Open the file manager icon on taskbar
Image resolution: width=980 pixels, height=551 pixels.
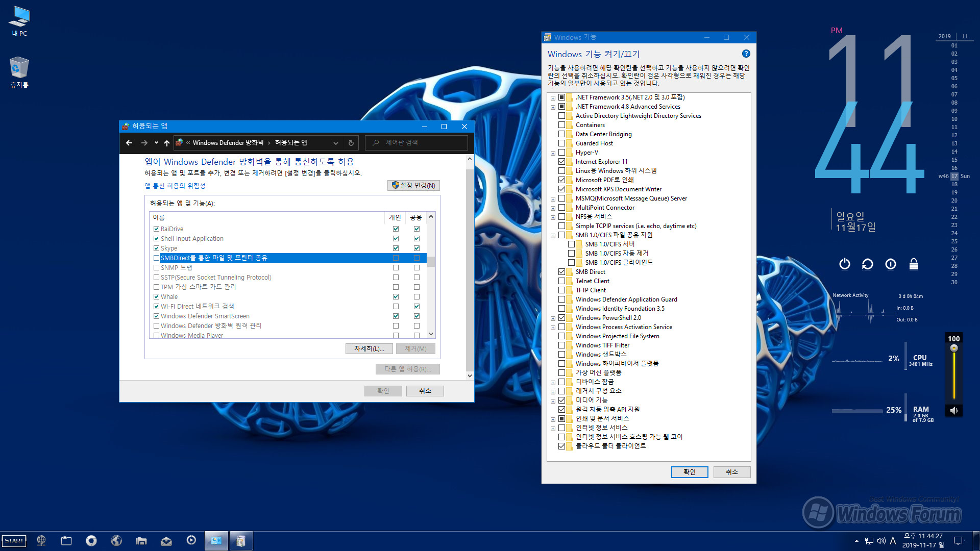(66, 541)
